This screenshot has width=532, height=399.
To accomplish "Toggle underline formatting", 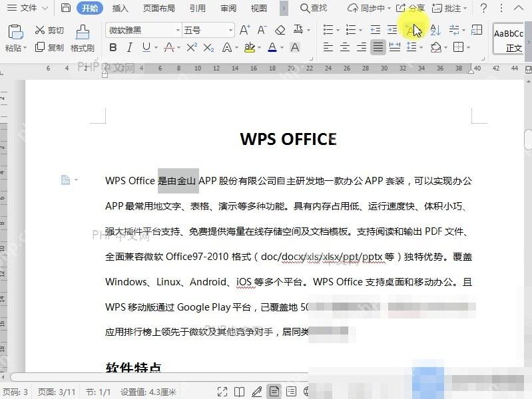I will (146, 47).
